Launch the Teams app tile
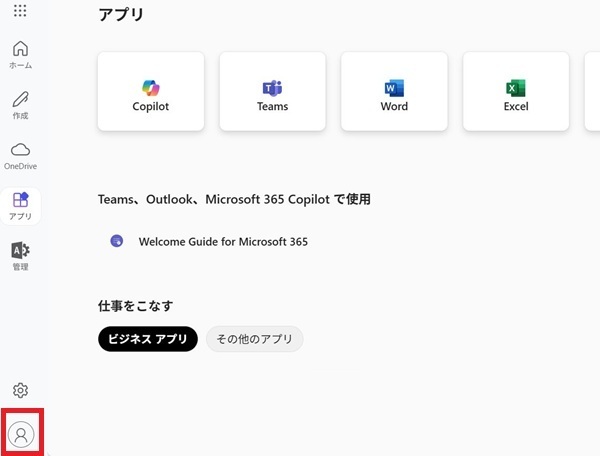This screenshot has height=456, width=600. tap(272, 91)
